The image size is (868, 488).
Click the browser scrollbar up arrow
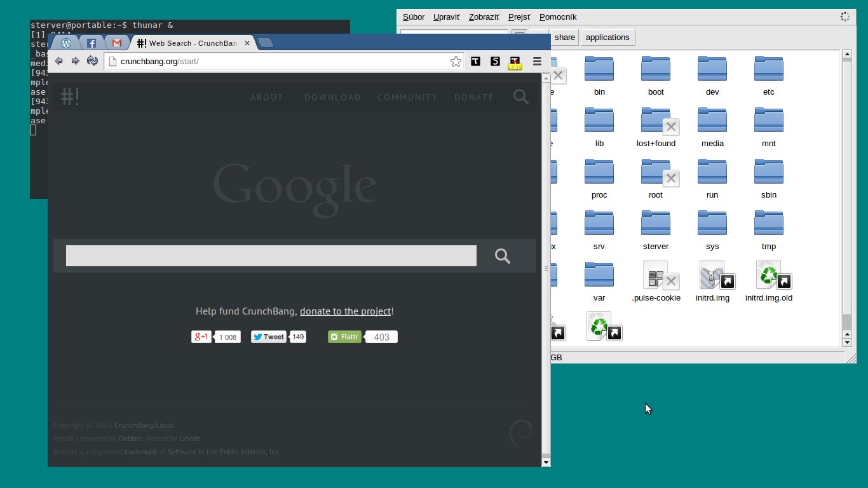point(546,78)
